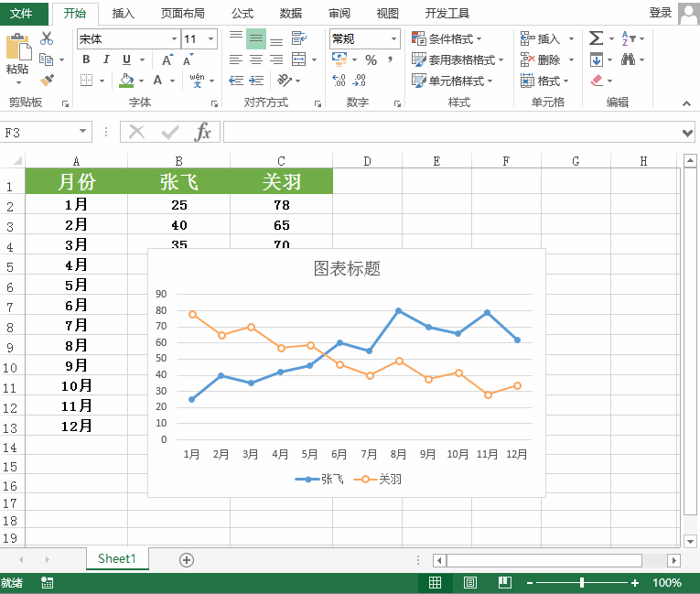Toggle middle vertical alignment
The image size is (700, 594).
[x=256, y=38]
